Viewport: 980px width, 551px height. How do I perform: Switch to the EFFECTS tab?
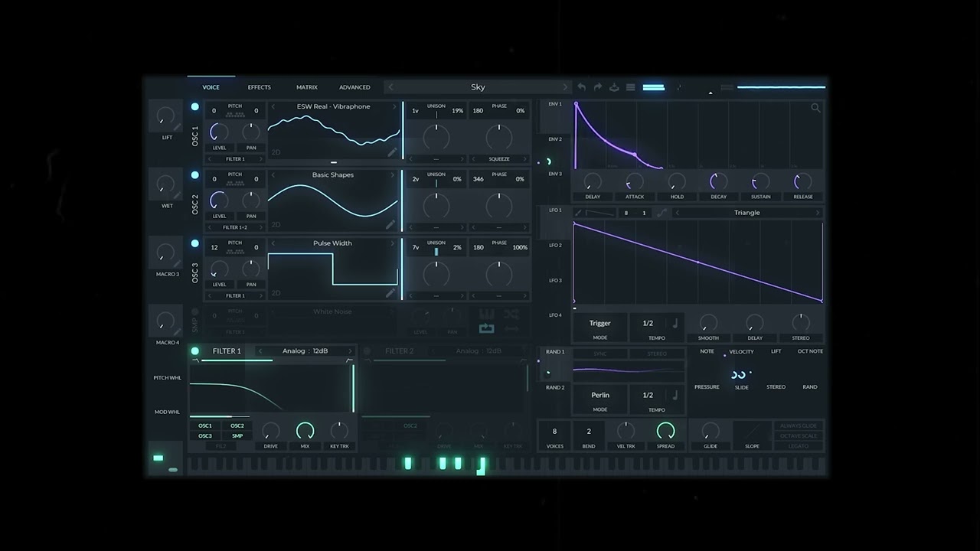tap(259, 87)
